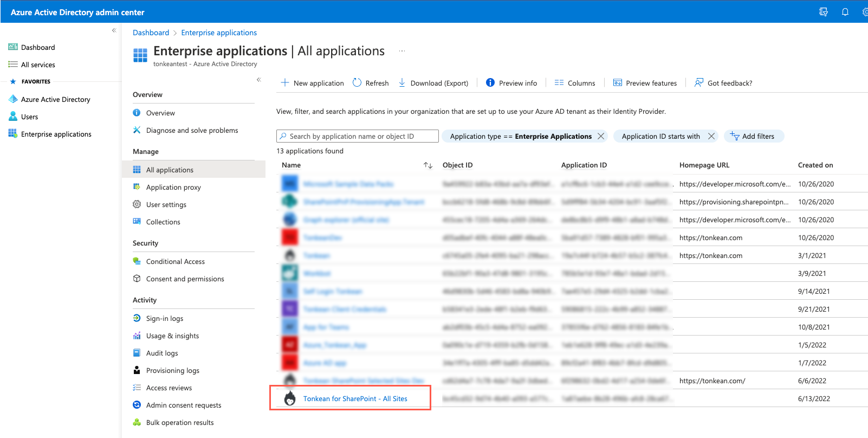Image resolution: width=868 pixels, height=438 pixels.
Task: Open Azure Active Directory favorite
Action: [55, 99]
